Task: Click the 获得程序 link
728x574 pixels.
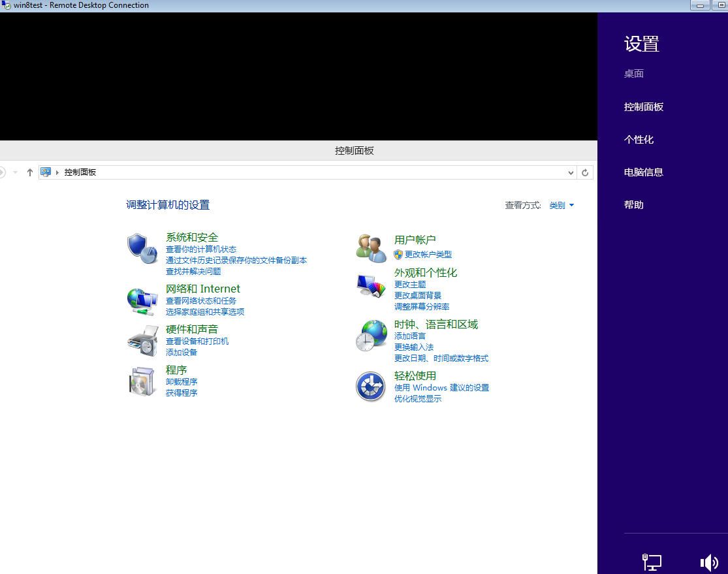Action: [x=182, y=393]
